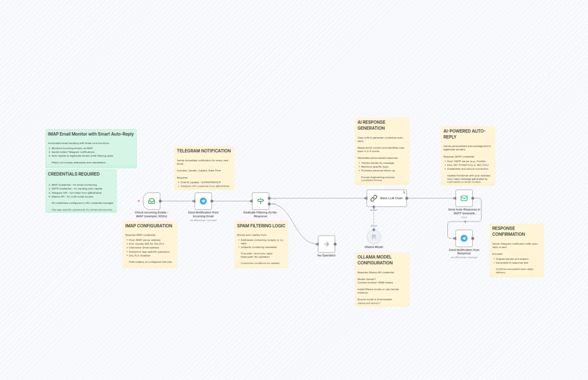Viewport: 588px width, 380px height.
Task: Click the Telegram icon on Send Notification from Incoming Email
Action: coord(203,201)
